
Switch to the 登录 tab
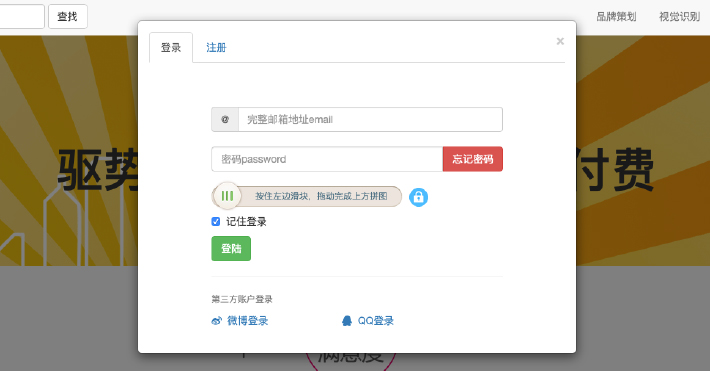click(171, 48)
